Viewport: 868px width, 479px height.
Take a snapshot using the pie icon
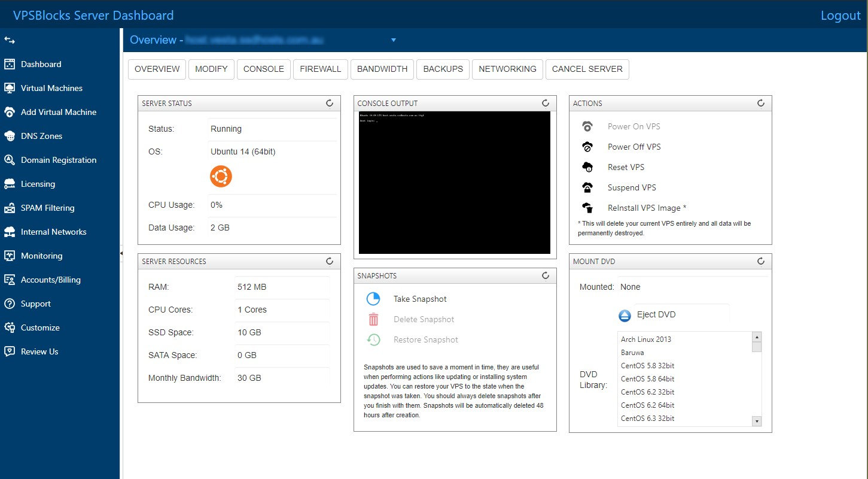click(373, 299)
